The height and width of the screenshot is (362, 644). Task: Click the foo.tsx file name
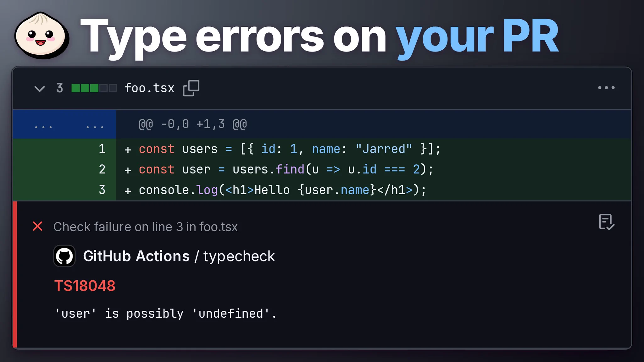pyautogui.click(x=149, y=88)
